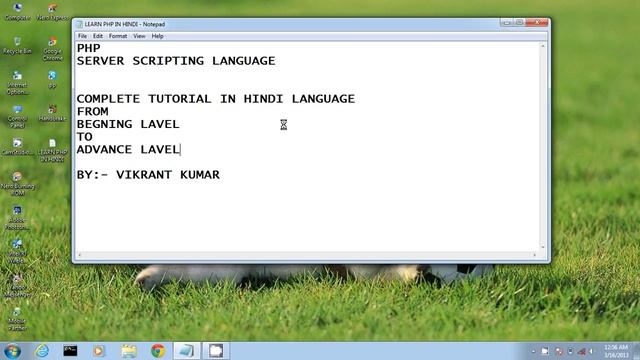Open the Windows Start menu orb
Image resolution: width=640 pixels, height=360 pixels.
12,351
